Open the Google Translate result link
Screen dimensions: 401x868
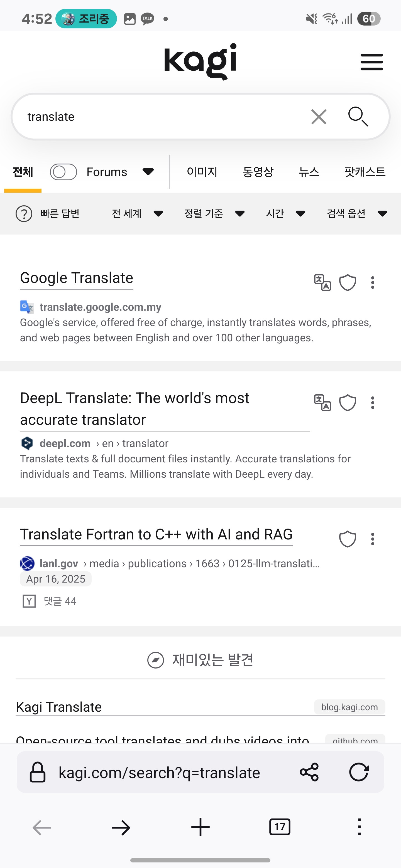[77, 278]
